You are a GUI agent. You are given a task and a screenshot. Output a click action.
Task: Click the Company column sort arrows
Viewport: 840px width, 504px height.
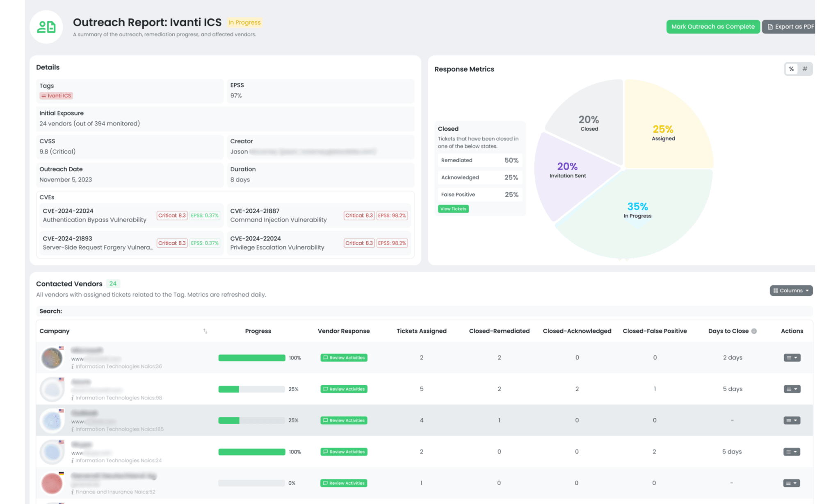(205, 331)
